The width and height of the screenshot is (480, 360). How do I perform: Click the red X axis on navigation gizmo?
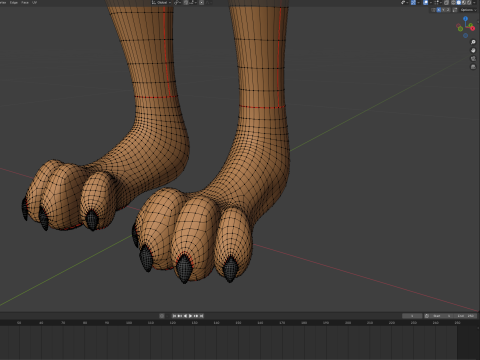pyautogui.click(x=473, y=28)
